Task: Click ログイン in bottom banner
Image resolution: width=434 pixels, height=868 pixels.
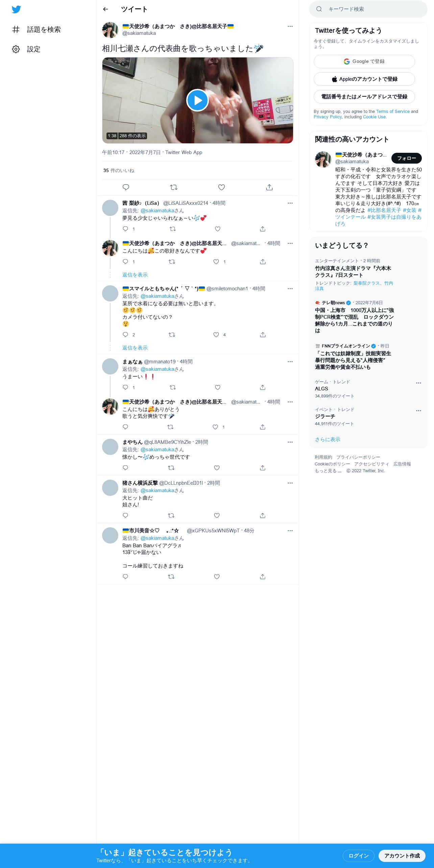Action: tap(359, 856)
